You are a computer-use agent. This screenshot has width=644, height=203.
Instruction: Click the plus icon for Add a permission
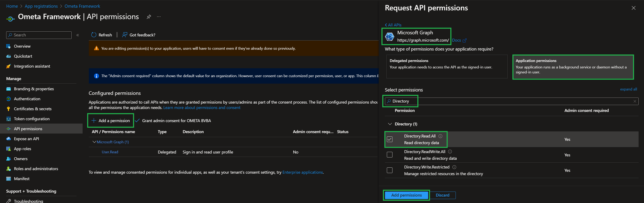coord(94,121)
